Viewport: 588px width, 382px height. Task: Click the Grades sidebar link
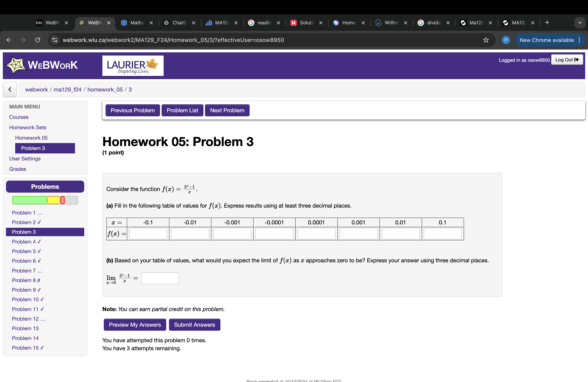[x=18, y=169]
